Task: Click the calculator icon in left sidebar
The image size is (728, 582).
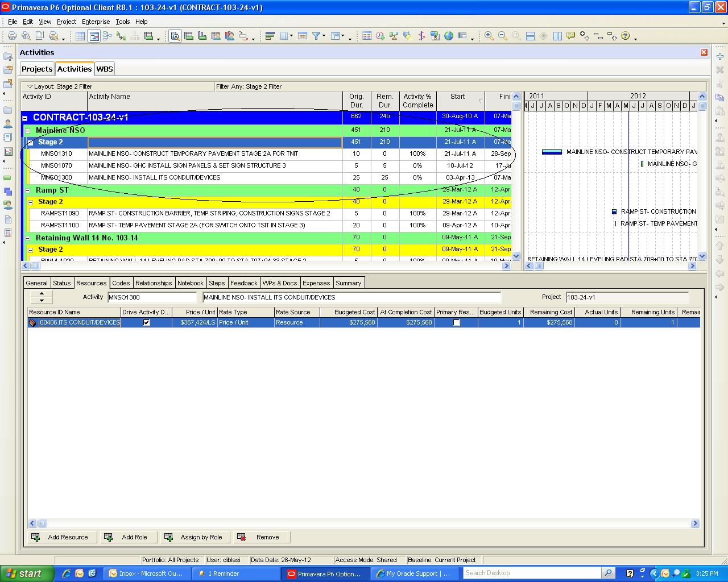Action: tap(8, 232)
